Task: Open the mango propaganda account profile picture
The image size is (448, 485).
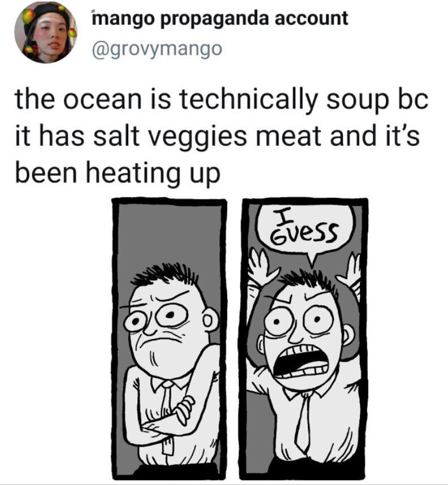Action: [45, 32]
